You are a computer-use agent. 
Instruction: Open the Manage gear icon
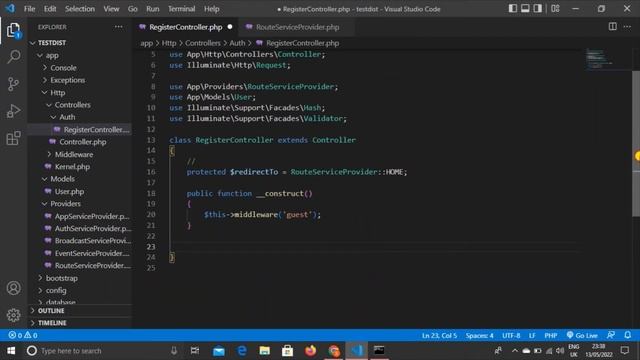pos(13,315)
